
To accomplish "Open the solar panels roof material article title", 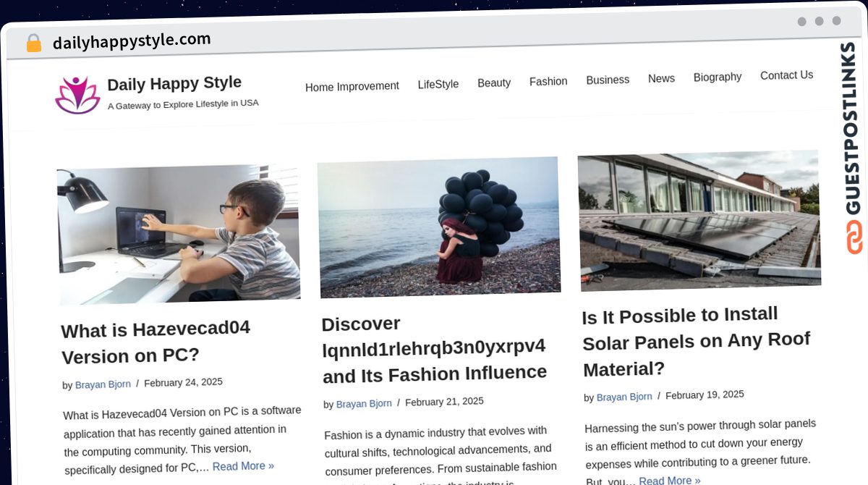I will (x=696, y=342).
